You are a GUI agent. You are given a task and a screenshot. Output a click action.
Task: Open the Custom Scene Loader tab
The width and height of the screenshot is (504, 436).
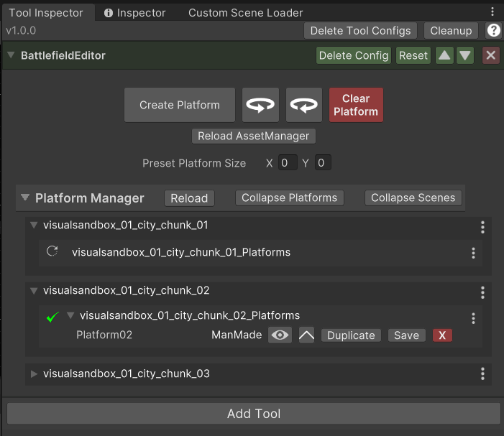(245, 13)
